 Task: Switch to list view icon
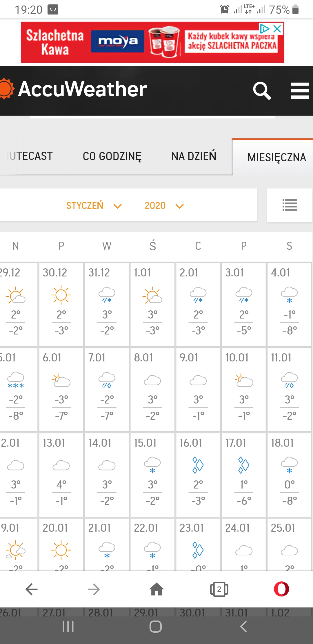click(289, 205)
